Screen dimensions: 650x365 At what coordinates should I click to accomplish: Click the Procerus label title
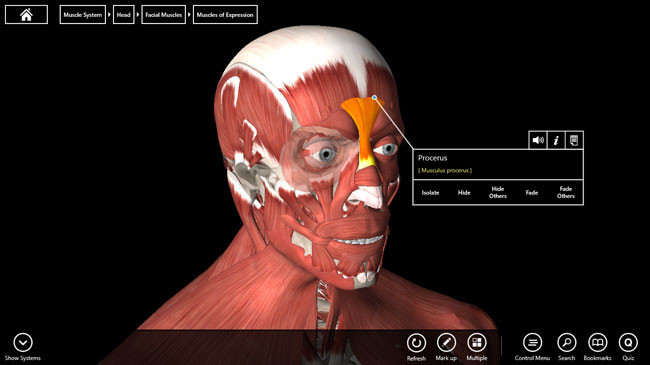432,158
